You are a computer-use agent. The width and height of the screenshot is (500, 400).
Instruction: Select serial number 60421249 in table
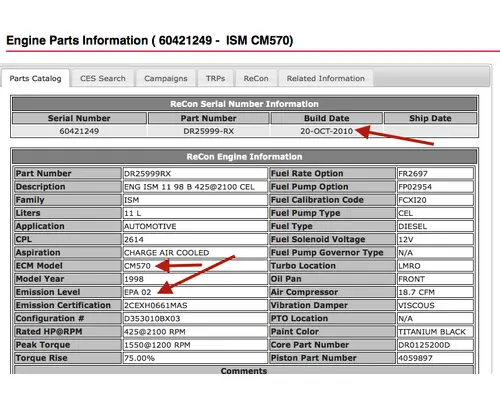(79, 131)
